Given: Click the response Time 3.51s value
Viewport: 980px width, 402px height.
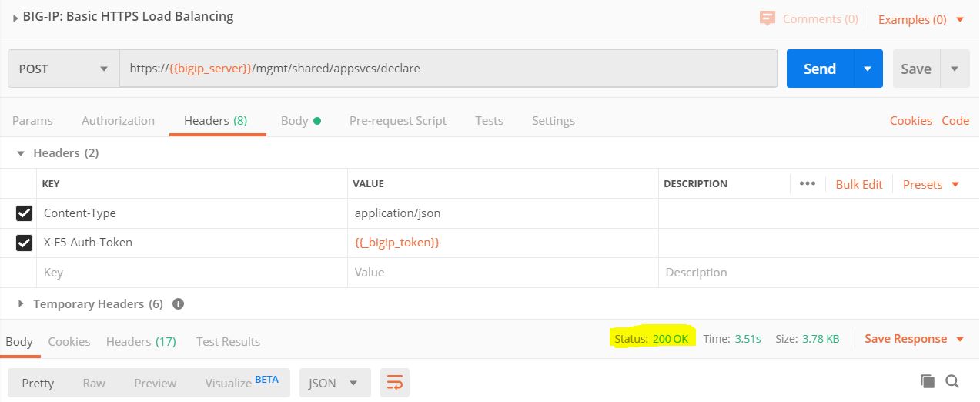Looking at the screenshot, I should [x=746, y=339].
